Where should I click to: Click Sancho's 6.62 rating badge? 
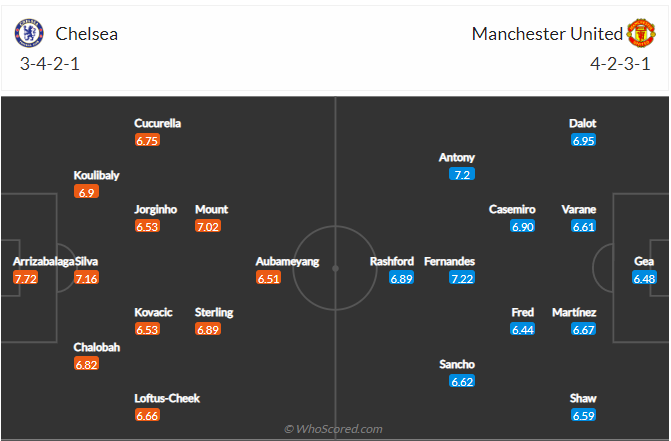click(x=461, y=381)
